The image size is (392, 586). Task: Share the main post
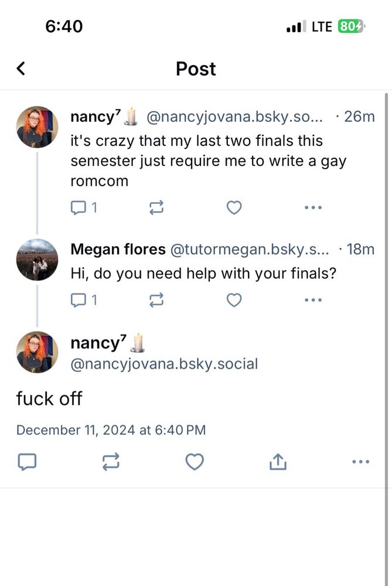[x=278, y=462]
